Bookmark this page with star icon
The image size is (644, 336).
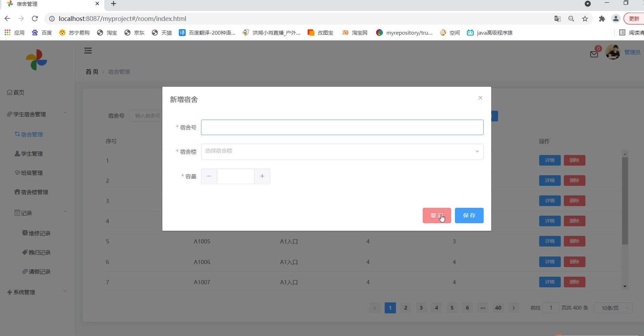tap(585, 19)
